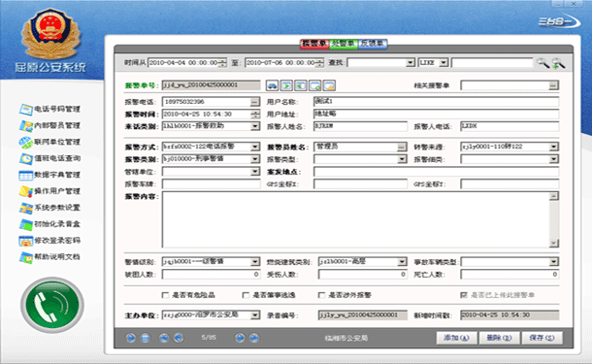Open 数据字典管理 in the sidebar
This screenshot has height=364, width=592.
(x=49, y=175)
